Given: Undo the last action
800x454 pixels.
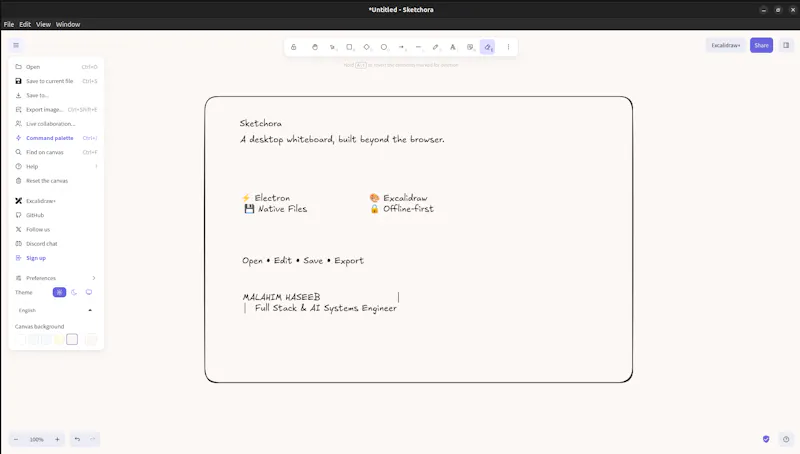Looking at the screenshot, I should [77, 439].
